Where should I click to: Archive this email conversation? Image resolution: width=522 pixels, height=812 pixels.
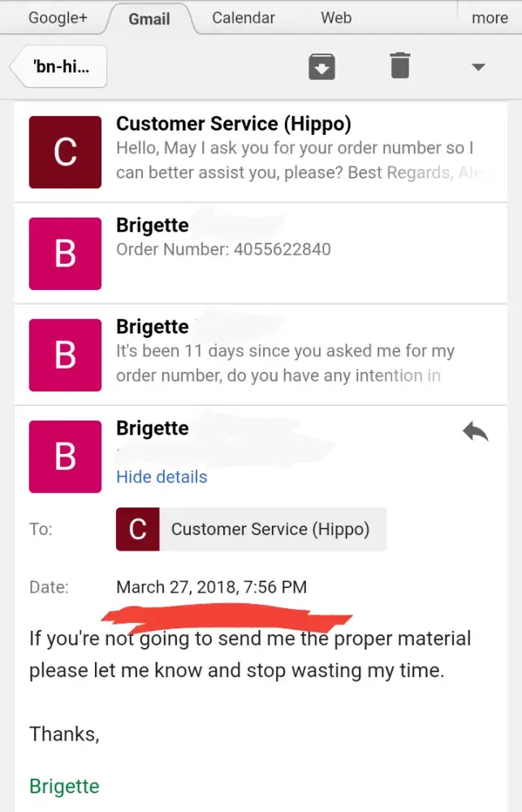(322, 66)
